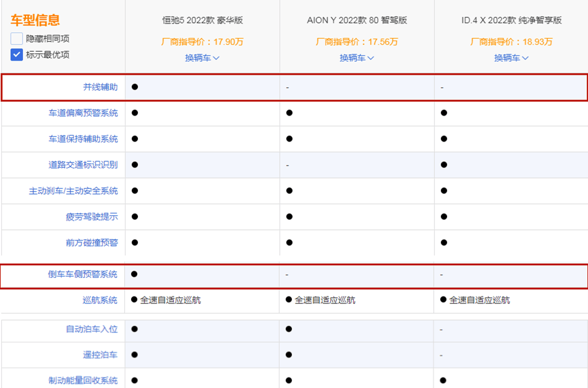Click the 倒车车侧预警系统 row label
The height and width of the screenshot is (388, 588).
click(82, 274)
